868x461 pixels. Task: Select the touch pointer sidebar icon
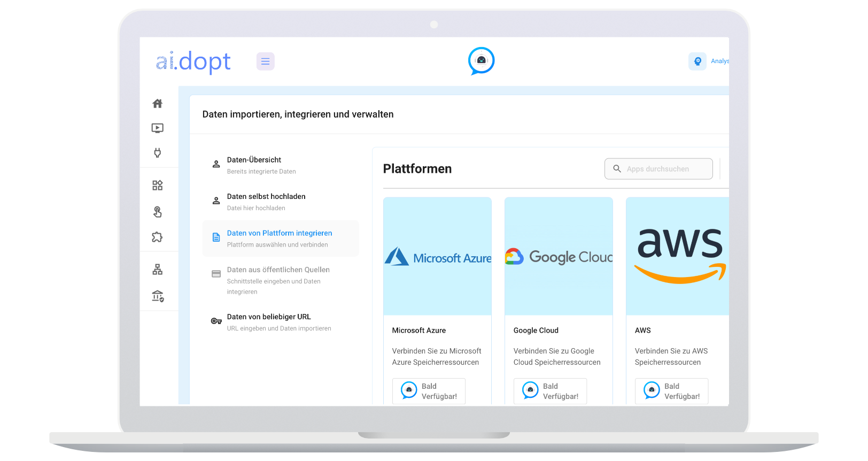tap(157, 212)
